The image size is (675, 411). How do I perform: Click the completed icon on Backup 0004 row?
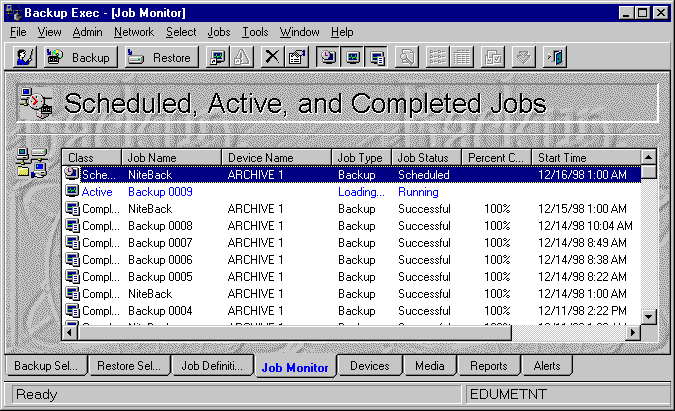click(x=72, y=310)
